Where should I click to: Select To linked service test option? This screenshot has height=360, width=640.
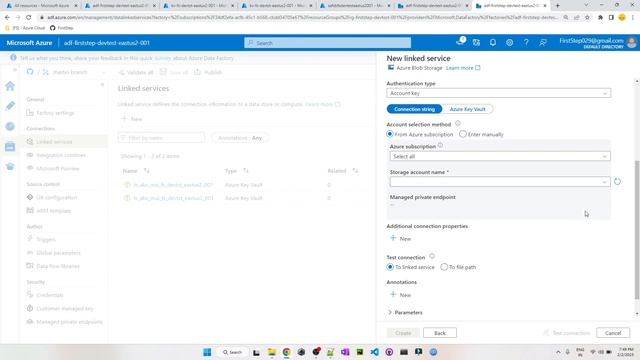pyautogui.click(x=390, y=267)
